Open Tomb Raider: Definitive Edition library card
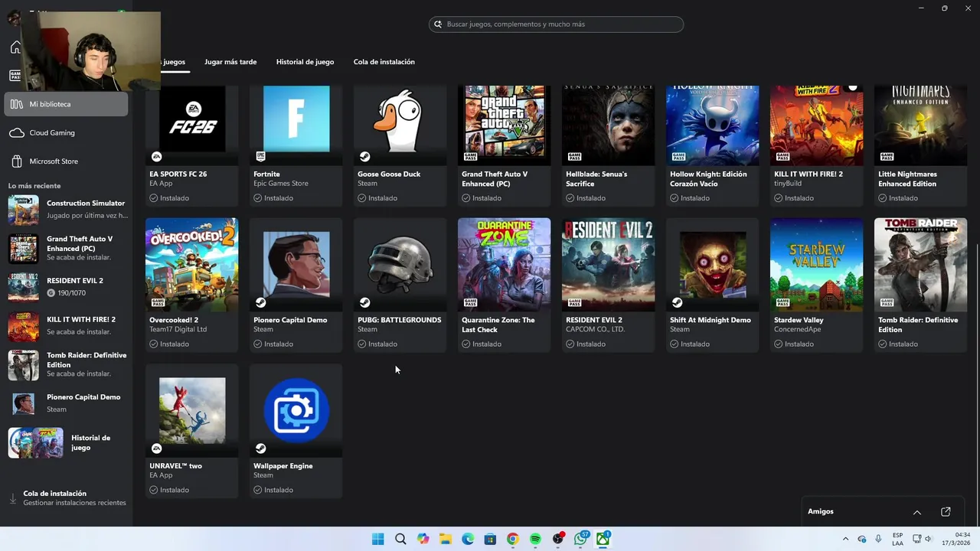Image resolution: width=980 pixels, height=551 pixels. coord(921,285)
